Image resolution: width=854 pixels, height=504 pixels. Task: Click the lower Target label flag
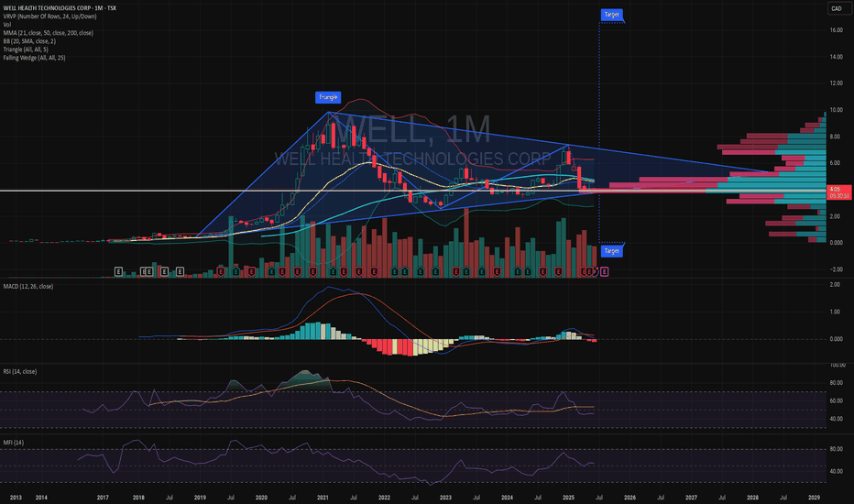[x=611, y=251]
